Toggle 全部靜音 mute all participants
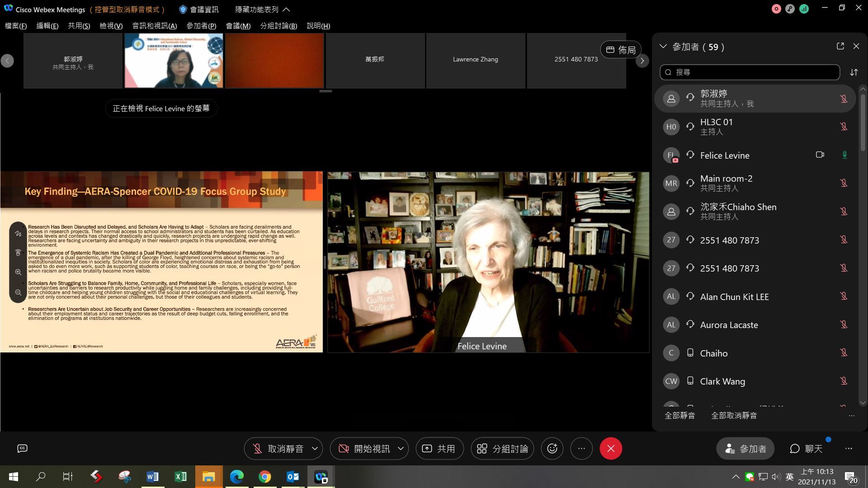This screenshot has height=488, width=868. tap(679, 415)
